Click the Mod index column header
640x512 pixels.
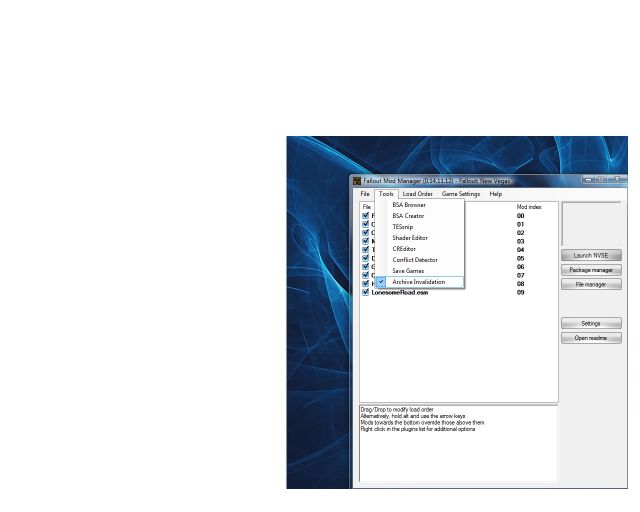tap(529, 207)
